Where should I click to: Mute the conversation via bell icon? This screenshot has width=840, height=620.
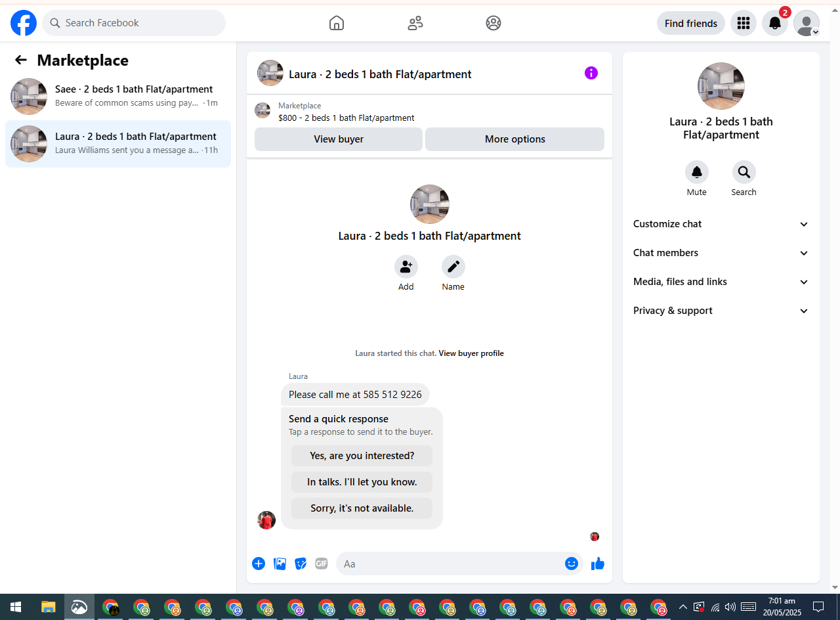pyautogui.click(x=697, y=172)
